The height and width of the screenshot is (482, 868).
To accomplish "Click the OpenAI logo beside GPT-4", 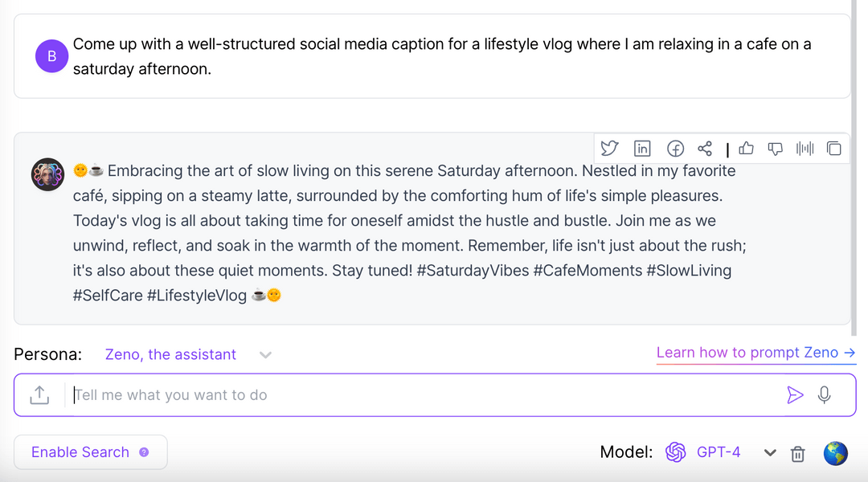I will 676,451.
